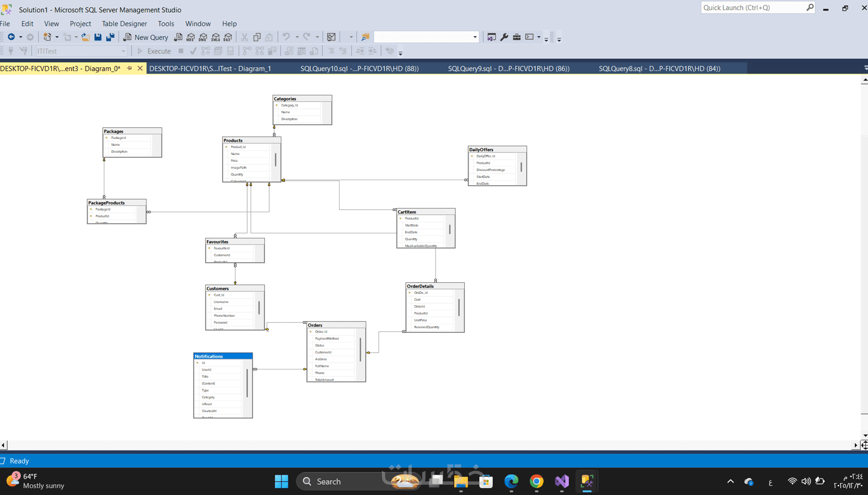Open the File menu

[5, 23]
